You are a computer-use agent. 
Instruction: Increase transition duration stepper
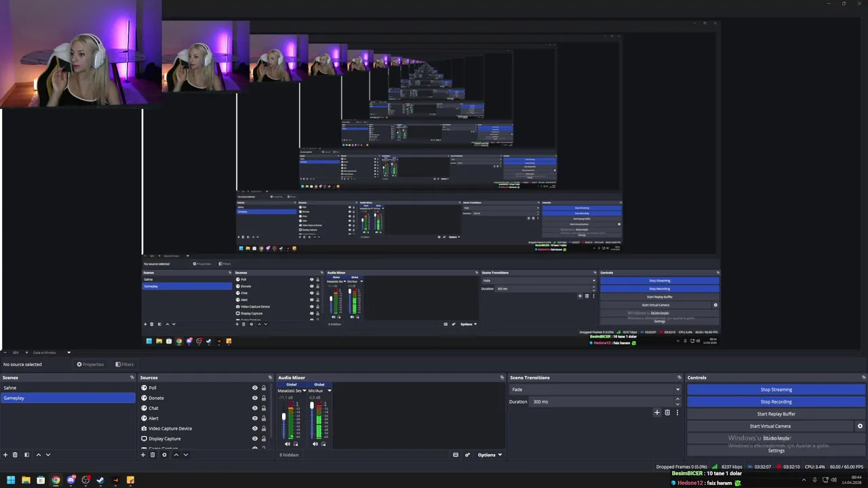(x=677, y=399)
